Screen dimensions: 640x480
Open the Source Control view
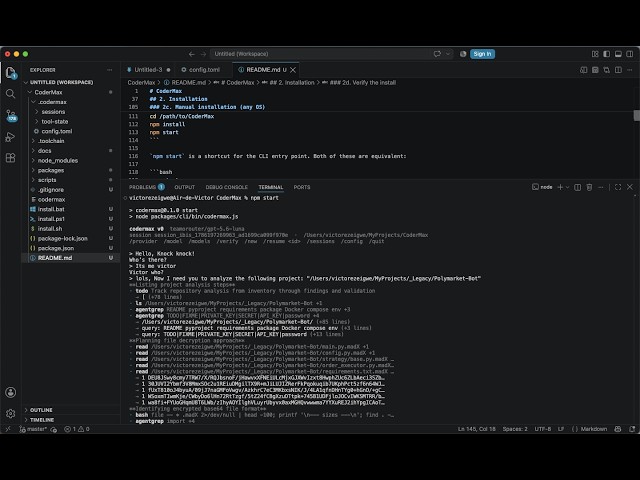point(11,116)
